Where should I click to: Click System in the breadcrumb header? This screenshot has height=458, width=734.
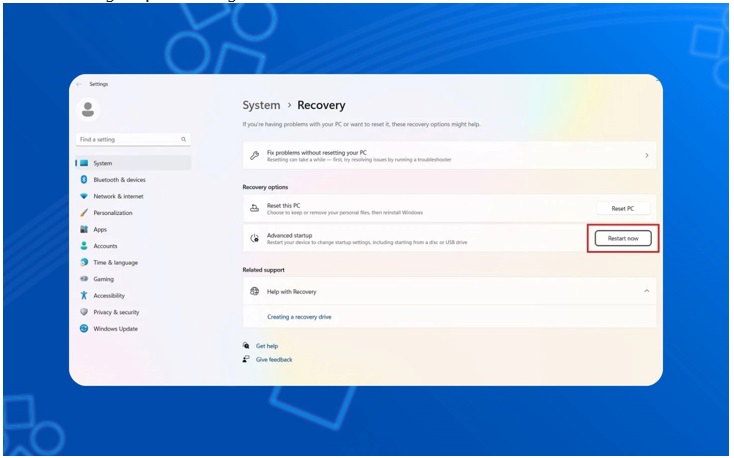point(261,105)
